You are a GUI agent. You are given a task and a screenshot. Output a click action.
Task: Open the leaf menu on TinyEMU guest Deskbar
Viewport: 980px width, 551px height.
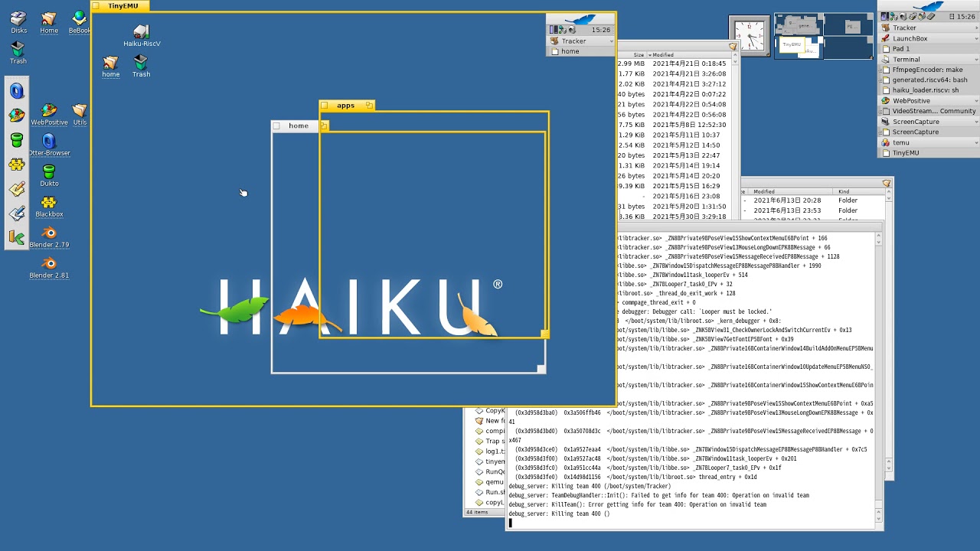580,19
